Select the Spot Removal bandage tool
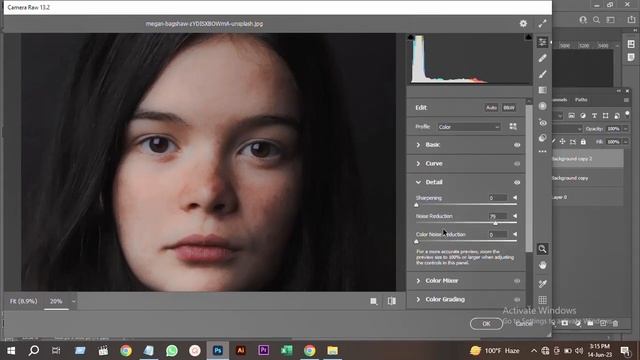640x360 pixels. click(x=542, y=58)
